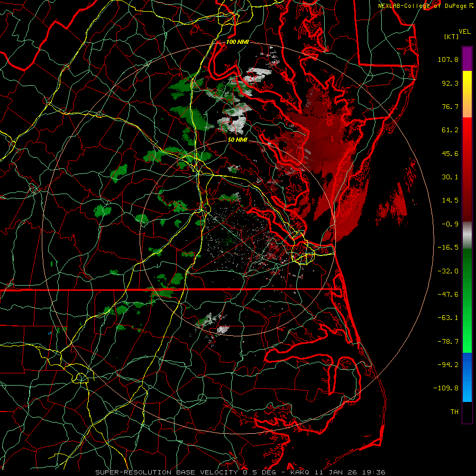Click the -78.7 legend value

tap(448, 342)
